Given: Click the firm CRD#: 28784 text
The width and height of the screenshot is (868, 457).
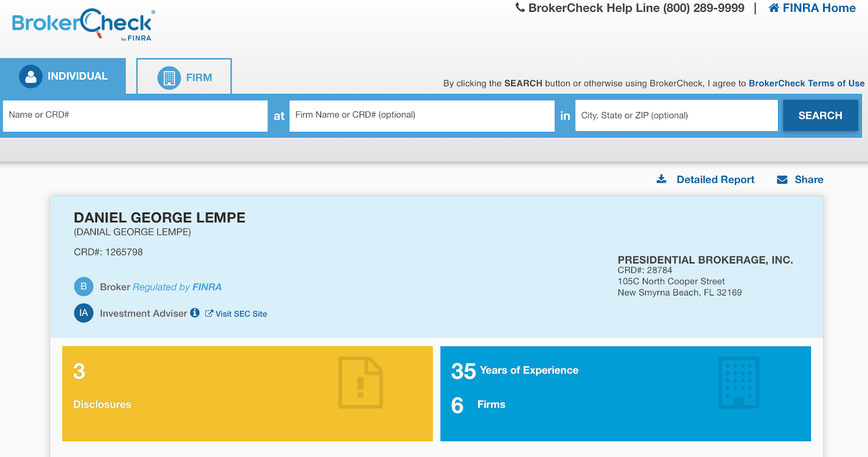Looking at the screenshot, I should tap(644, 270).
